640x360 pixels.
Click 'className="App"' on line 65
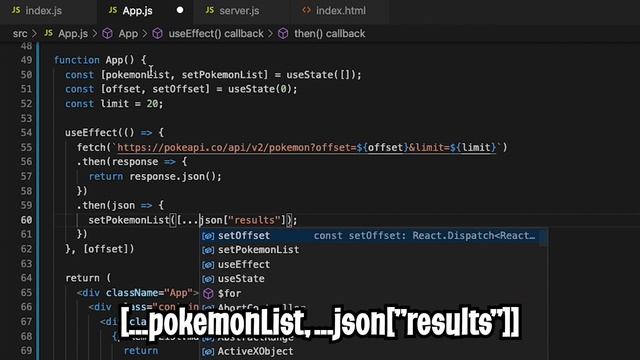(149, 293)
